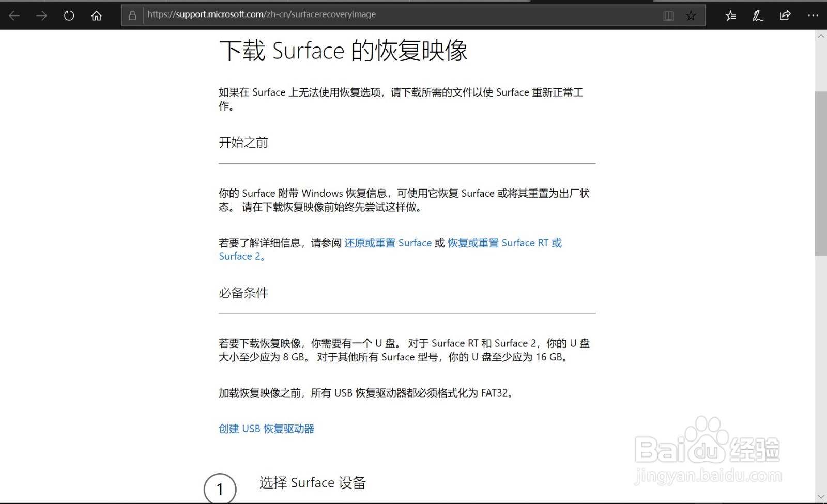Open 恢复或重置 Surface RT 或 Surface 2 link
Image resolution: width=827 pixels, height=504 pixels.
(x=390, y=249)
